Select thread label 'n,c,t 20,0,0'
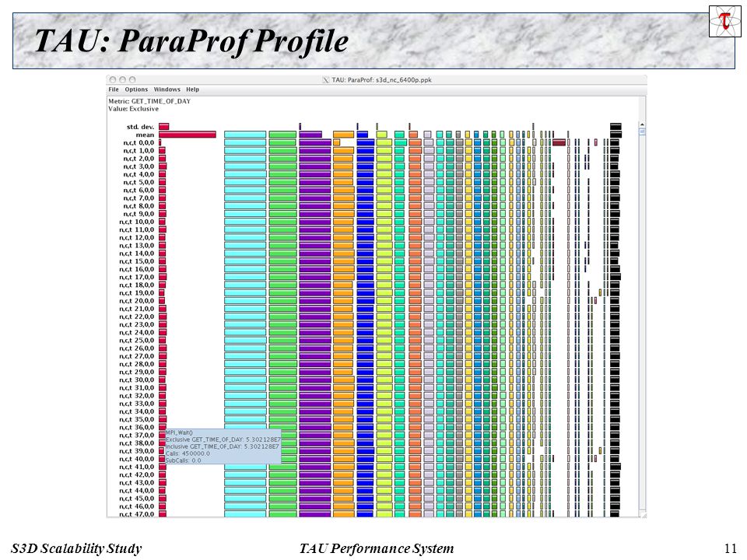Viewport: 747px width, 560px height. pyautogui.click(x=137, y=300)
